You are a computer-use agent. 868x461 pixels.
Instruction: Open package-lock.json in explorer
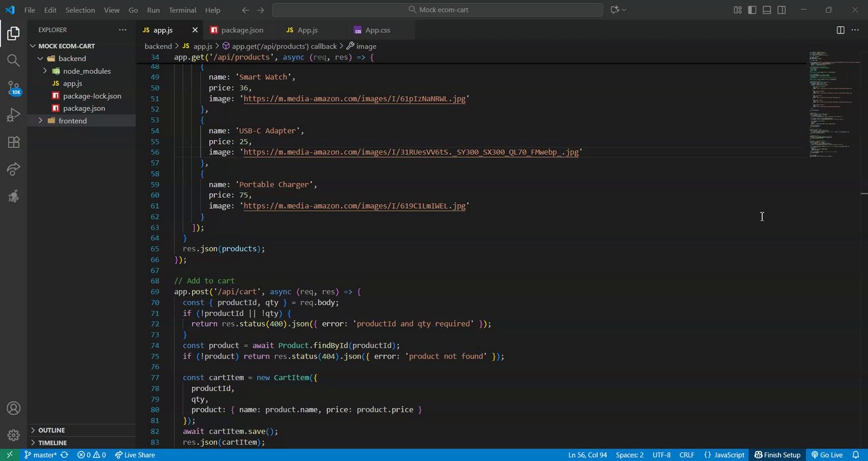[92, 96]
